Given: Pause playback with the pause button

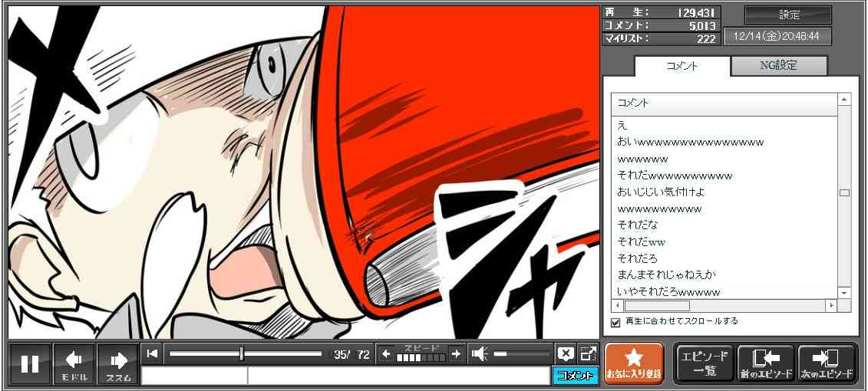Looking at the screenshot, I should pos(30,363).
